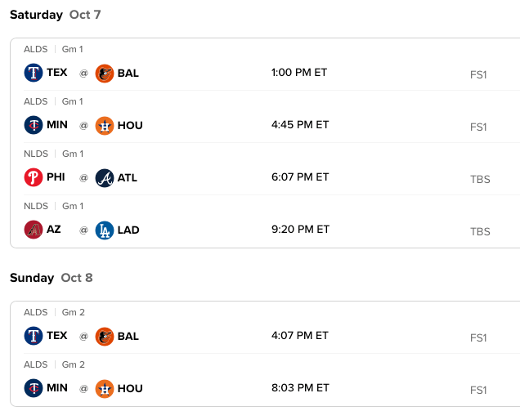Open the Braves team logo

click(x=105, y=177)
